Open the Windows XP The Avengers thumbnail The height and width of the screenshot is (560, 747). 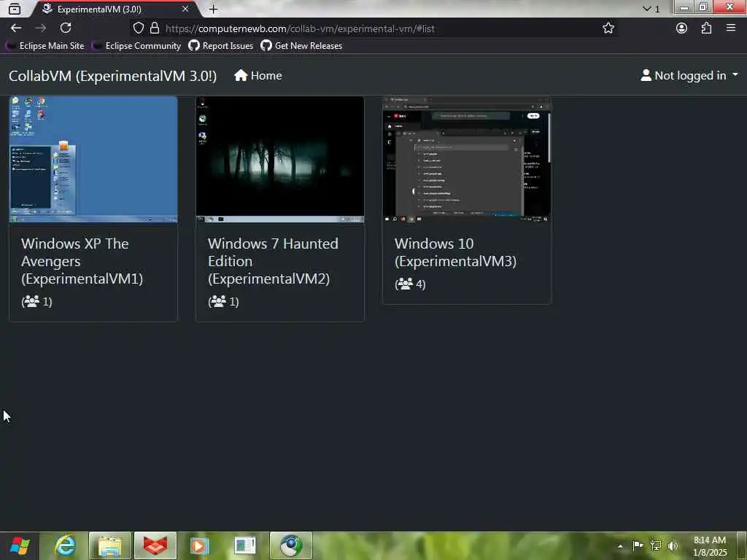click(93, 160)
